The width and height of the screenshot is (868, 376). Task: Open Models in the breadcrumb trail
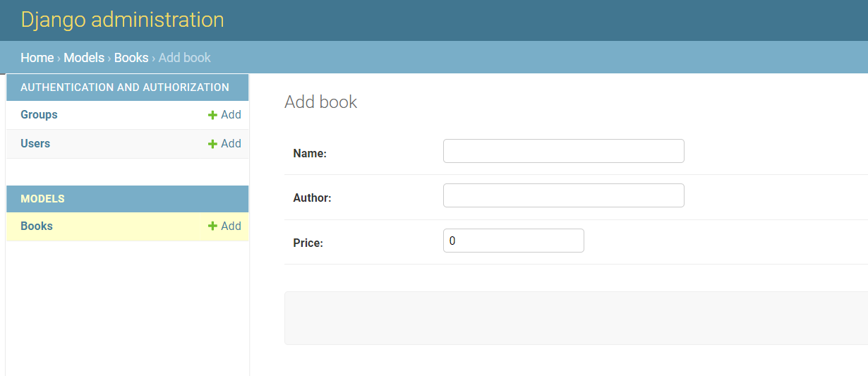pyautogui.click(x=84, y=58)
